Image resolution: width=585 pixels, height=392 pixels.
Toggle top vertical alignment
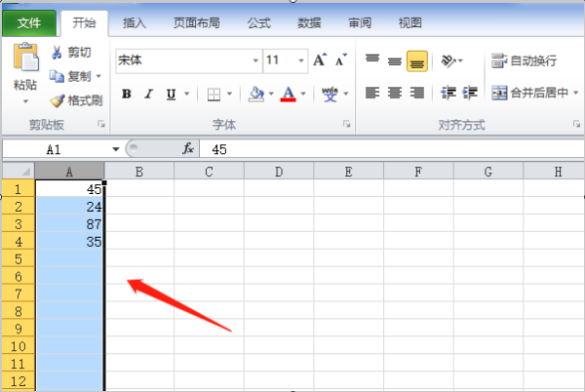coord(372,60)
